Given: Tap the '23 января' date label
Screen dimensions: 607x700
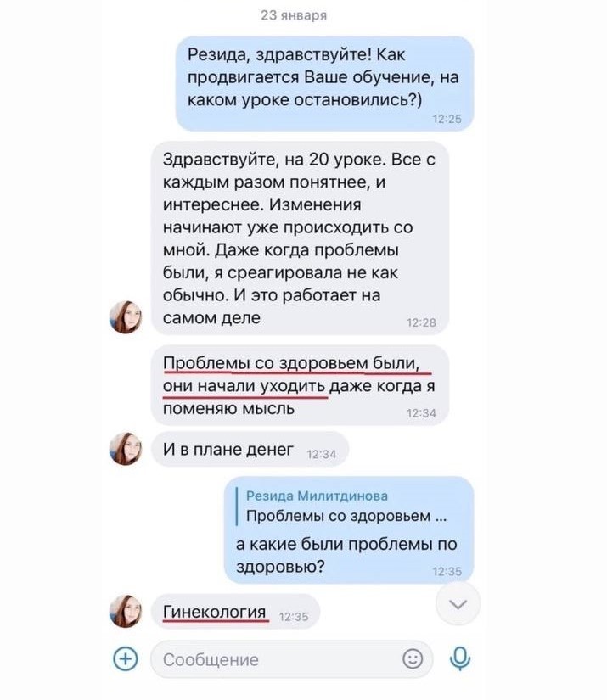Looking at the screenshot, I should 294,15.
